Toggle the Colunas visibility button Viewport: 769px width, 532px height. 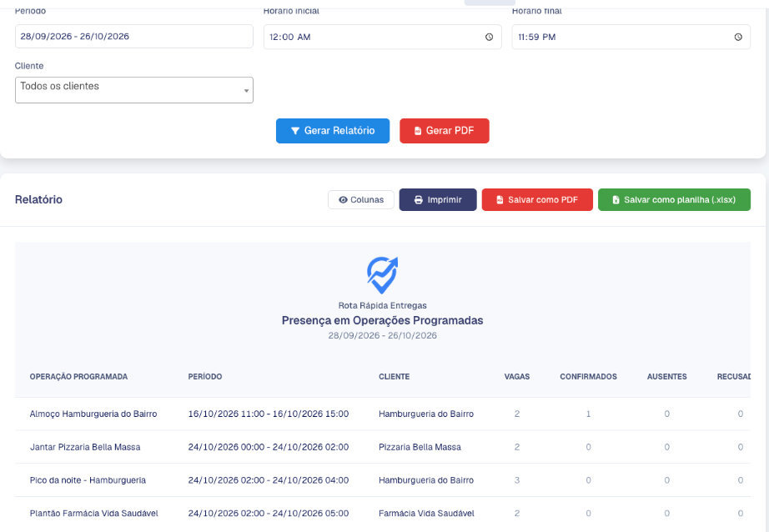[361, 199]
